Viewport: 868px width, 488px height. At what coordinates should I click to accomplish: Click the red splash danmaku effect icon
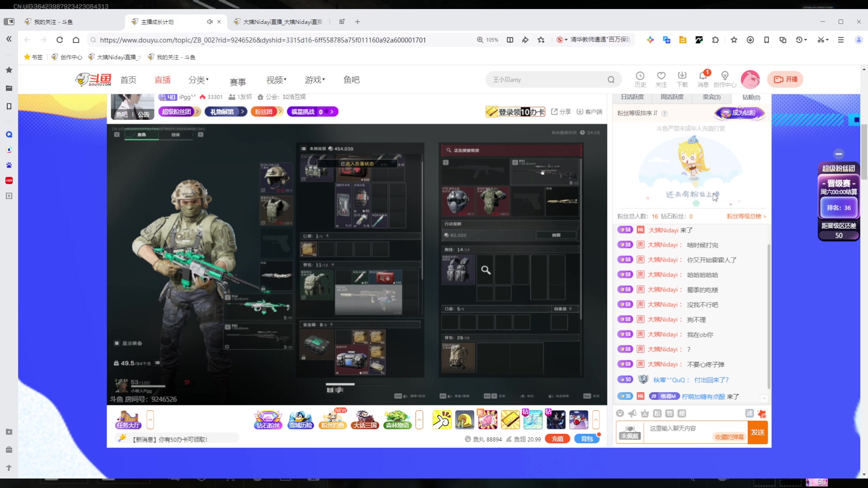point(762,413)
